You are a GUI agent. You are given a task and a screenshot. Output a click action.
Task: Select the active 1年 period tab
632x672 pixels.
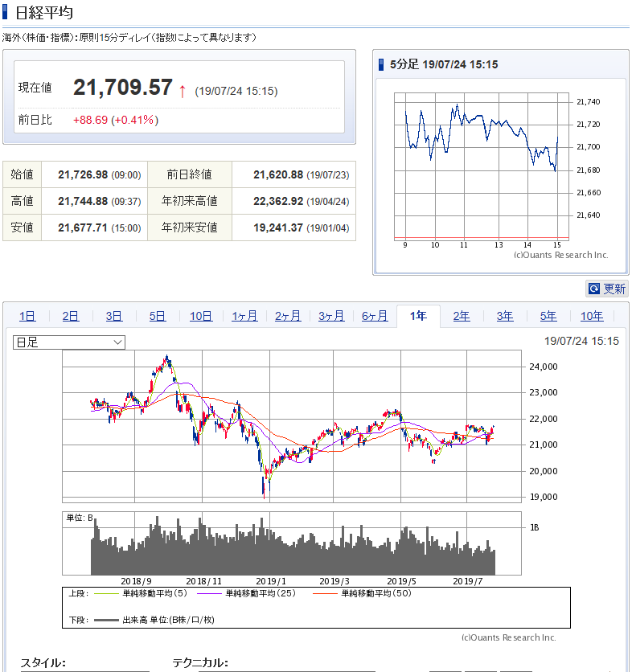(x=418, y=316)
